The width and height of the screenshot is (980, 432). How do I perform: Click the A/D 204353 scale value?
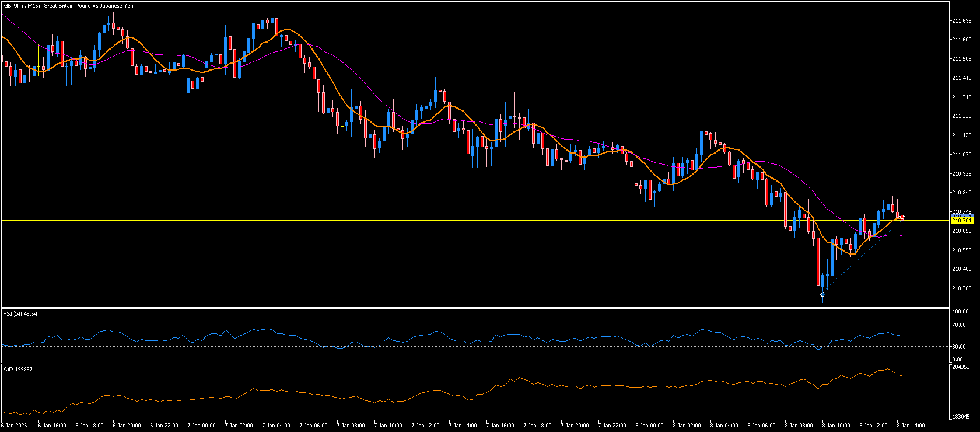961,368
